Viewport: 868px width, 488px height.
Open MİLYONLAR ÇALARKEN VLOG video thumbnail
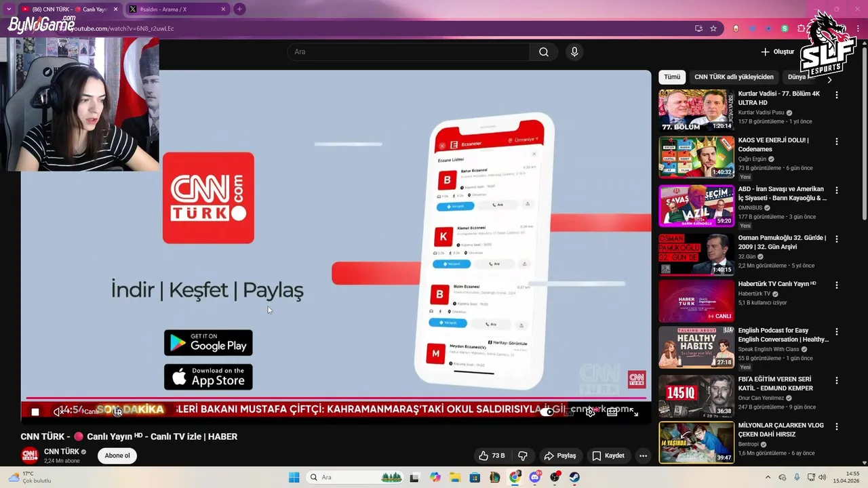[x=696, y=443]
